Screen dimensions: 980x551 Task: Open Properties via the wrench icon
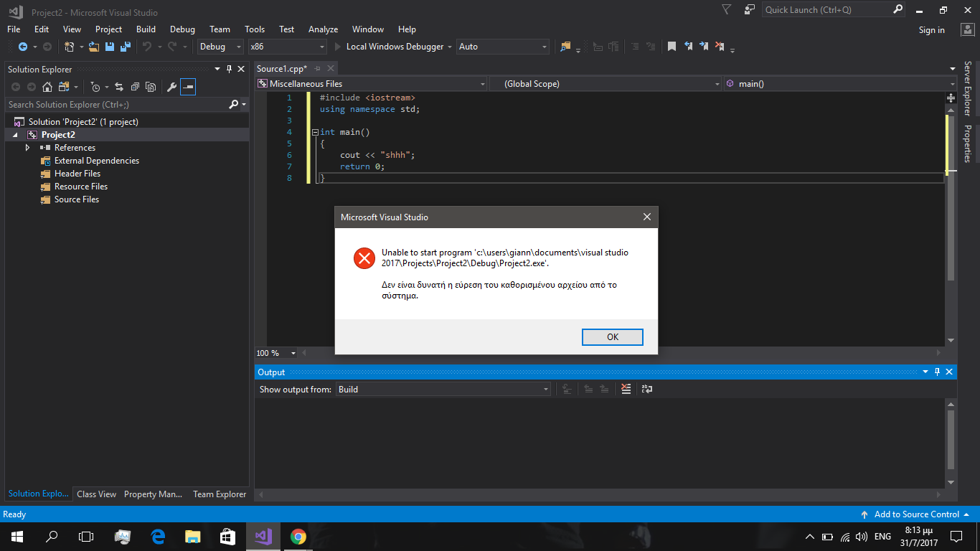[x=171, y=87]
